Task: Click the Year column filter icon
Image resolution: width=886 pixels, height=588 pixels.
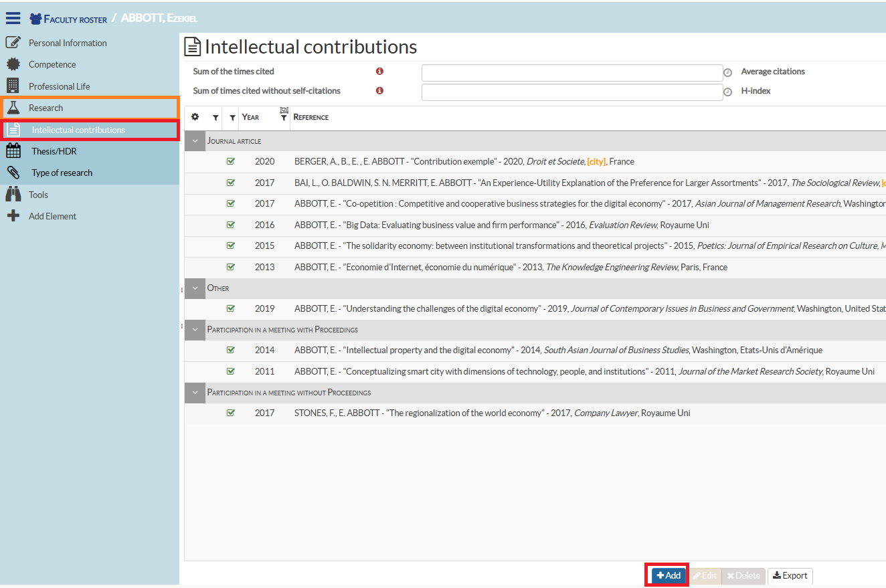Action: (231, 116)
